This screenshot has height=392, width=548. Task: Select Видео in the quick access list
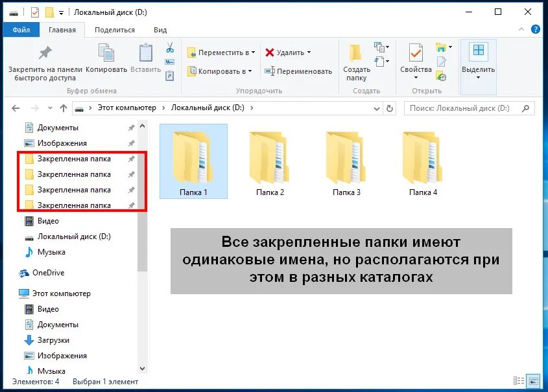[x=48, y=221]
